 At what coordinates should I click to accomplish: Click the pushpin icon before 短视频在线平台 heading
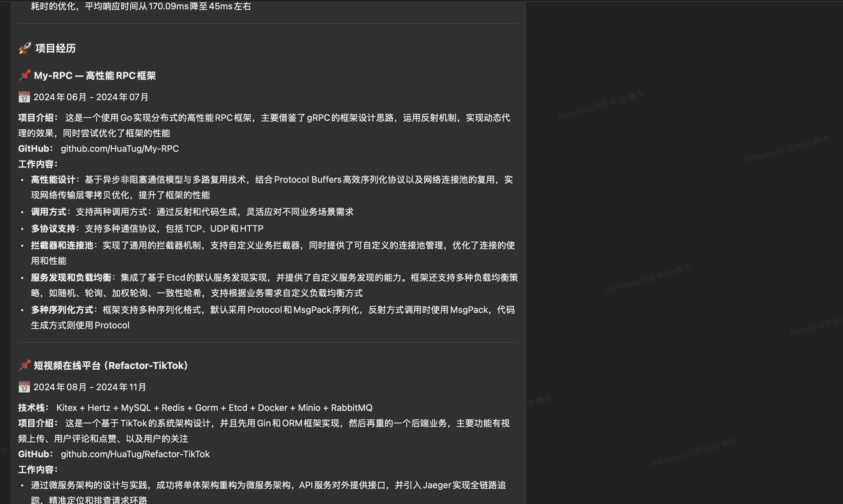pos(25,365)
